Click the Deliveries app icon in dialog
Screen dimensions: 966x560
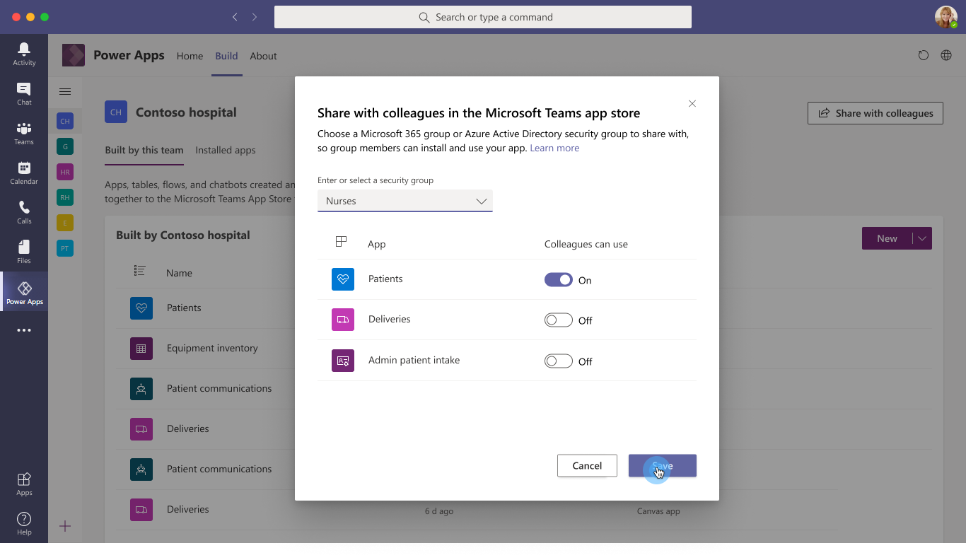(343, 319)
